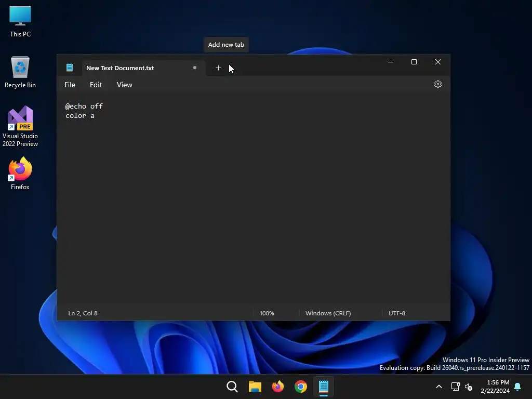The height and width of the screenshot is (399, 532).
Task: Open clock showing 1:56 PM 2/22/2024
Action: pos(495,387)
